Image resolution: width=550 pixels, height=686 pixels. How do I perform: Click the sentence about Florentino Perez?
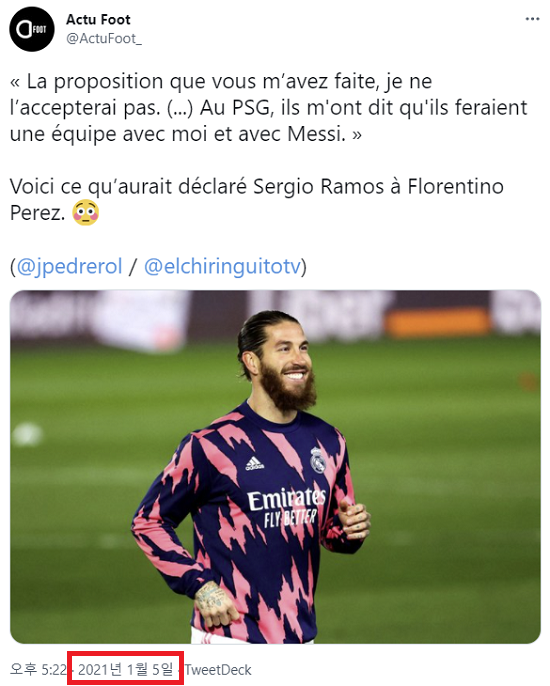pos(256,200)
